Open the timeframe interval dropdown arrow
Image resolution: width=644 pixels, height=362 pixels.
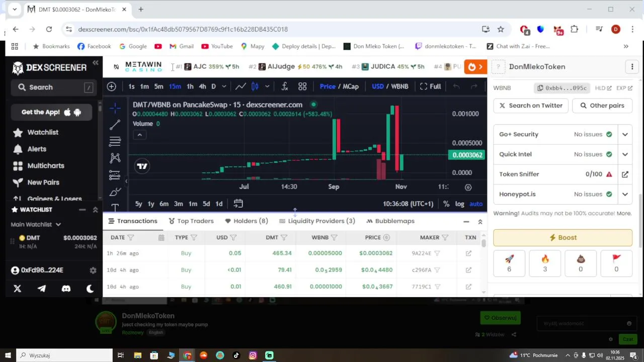224,86
